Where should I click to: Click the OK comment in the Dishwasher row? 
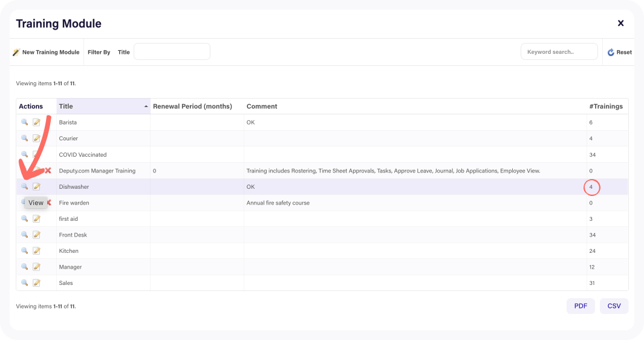250,187
